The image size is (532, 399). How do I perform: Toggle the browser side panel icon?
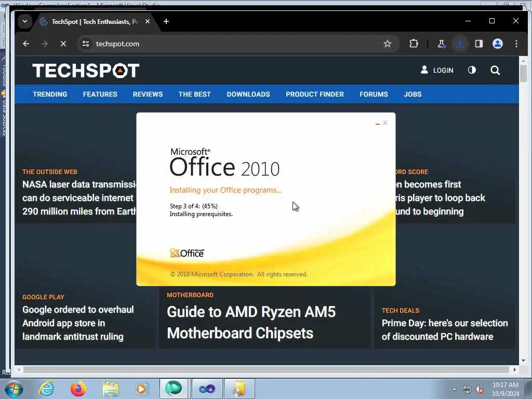pyautogui.click(x=478, y=44)
